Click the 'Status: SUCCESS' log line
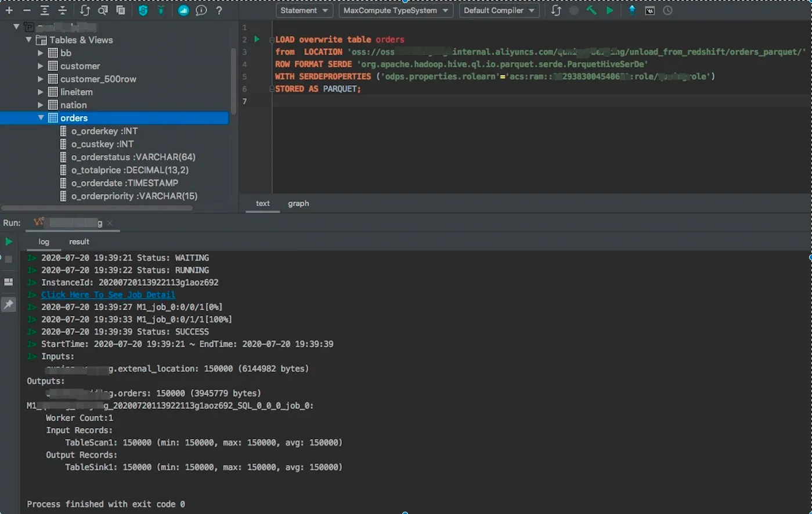812x514 pixels. [125, 332]
